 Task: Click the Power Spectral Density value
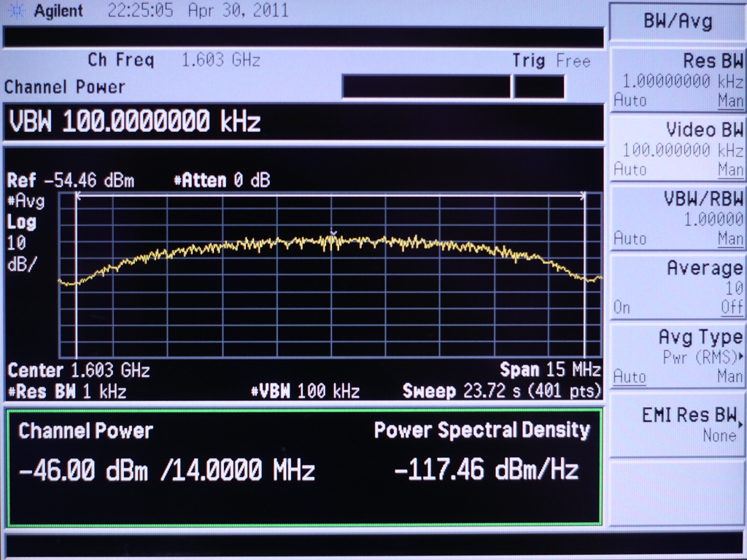coord(486,470)
